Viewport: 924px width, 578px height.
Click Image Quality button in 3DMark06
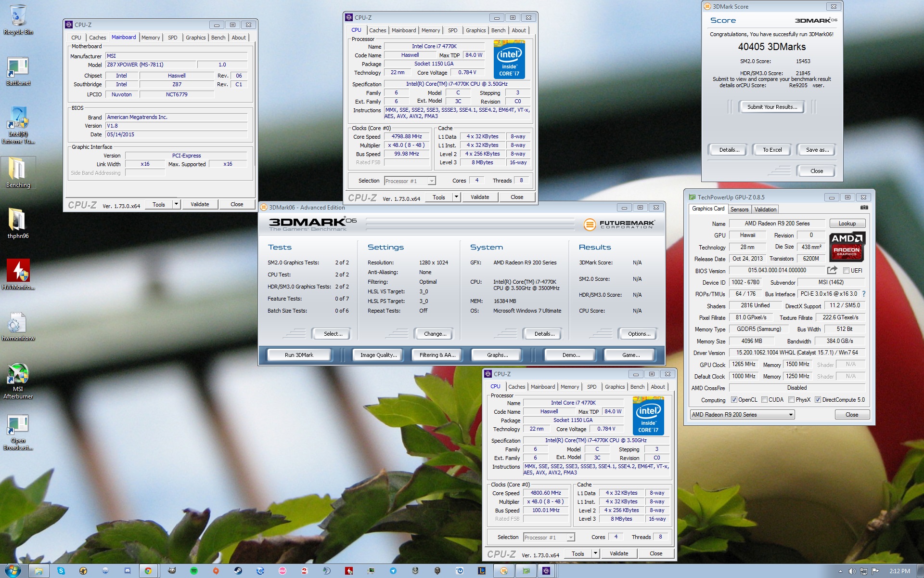(379, 355)
